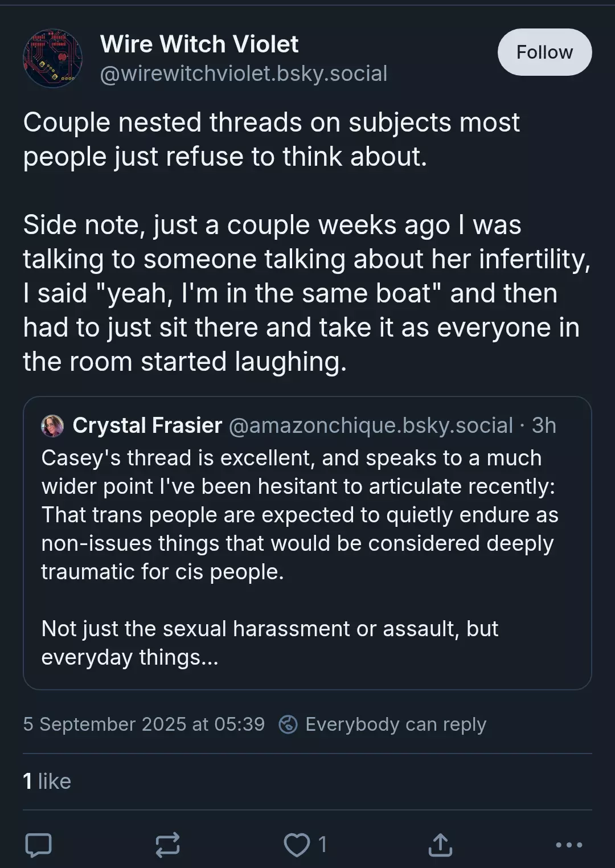Open @wirewitchviolet.bsky.social handle link
The height and width of the screenshot is (868, 615).
click(x=244, y=73)
